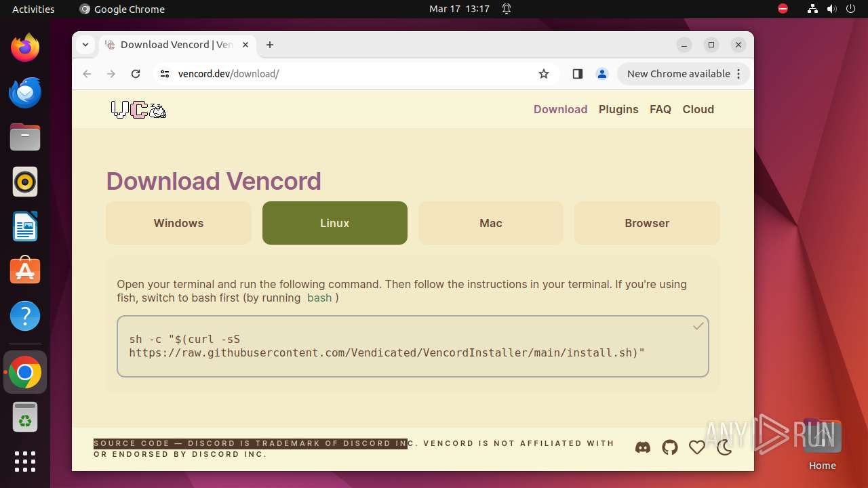Open a new Chrome tab

pos(270,45)
